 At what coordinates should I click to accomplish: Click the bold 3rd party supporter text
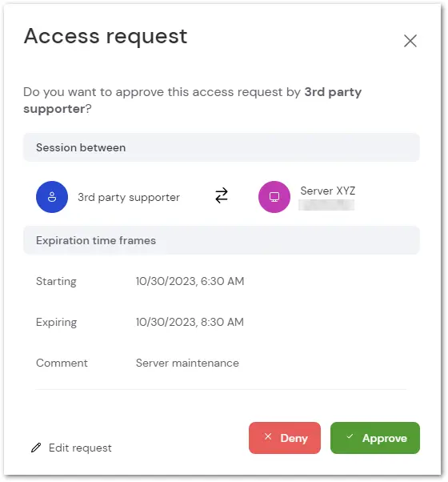[x=193, y=100]
